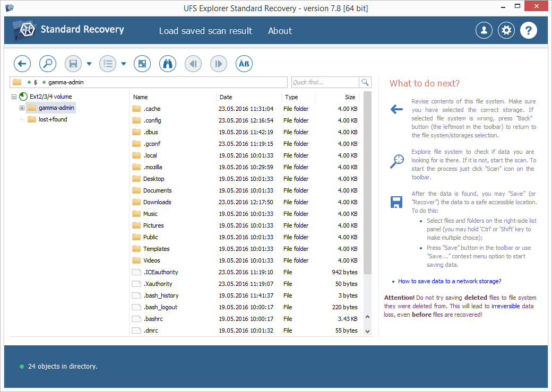Click the $ root segment in the path bar
This screenshot has width=552, height=392.
(35, 82)
